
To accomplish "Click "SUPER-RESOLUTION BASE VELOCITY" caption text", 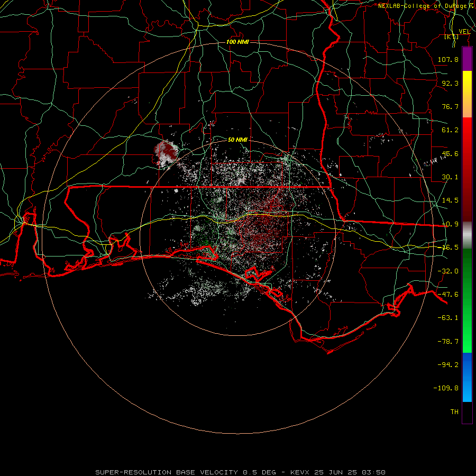I will pos(167,472).
